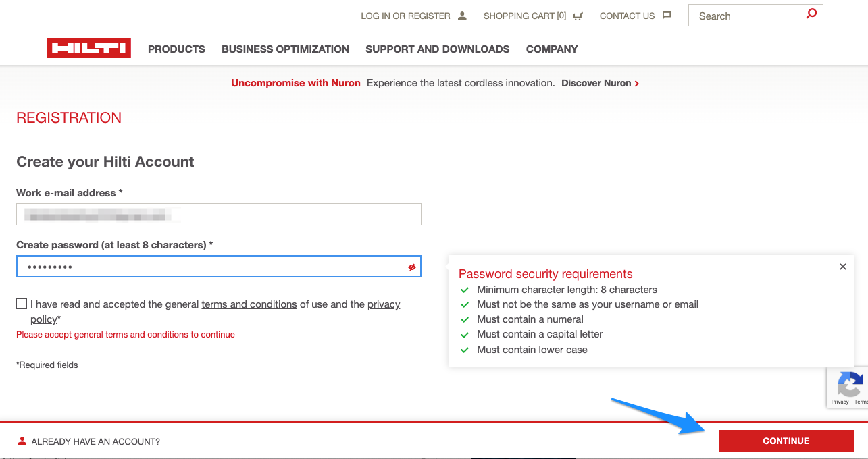Toggle password visibility eye icon
The width and height of the screenshot is (868, 459).
coord(411,267)
